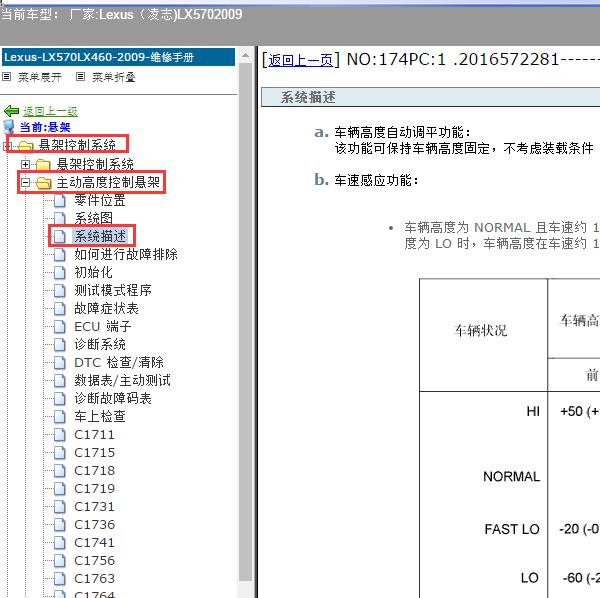Click the page icon beside C1718
Screen dimensions: 600x598
(x=60, y=470)
